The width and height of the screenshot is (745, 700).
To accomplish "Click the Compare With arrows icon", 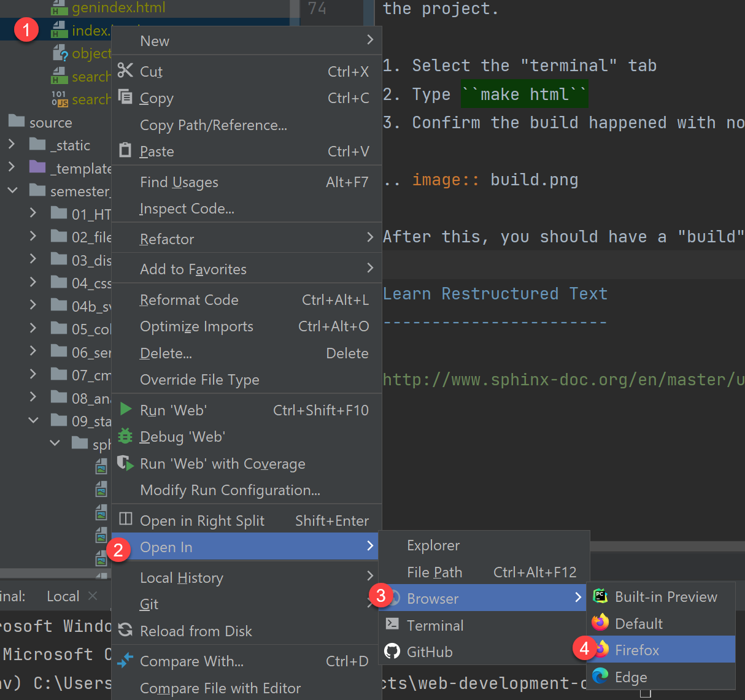I will 125,660.
